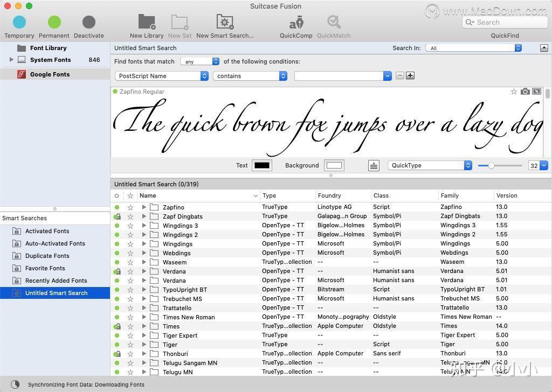This screenshot has width=552, height=392.
Task: Activate a font temporarily via Temporary icon
Action: (x=19, y=22)
